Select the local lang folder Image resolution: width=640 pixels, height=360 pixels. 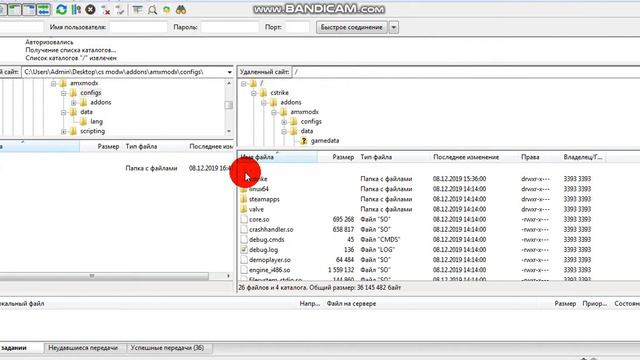point(96,122)
